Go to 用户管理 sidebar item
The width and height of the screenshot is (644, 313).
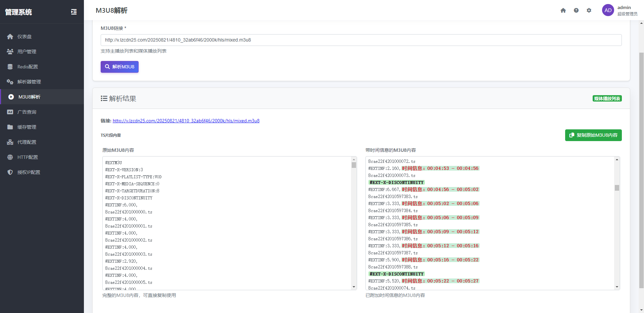[27, 52]
